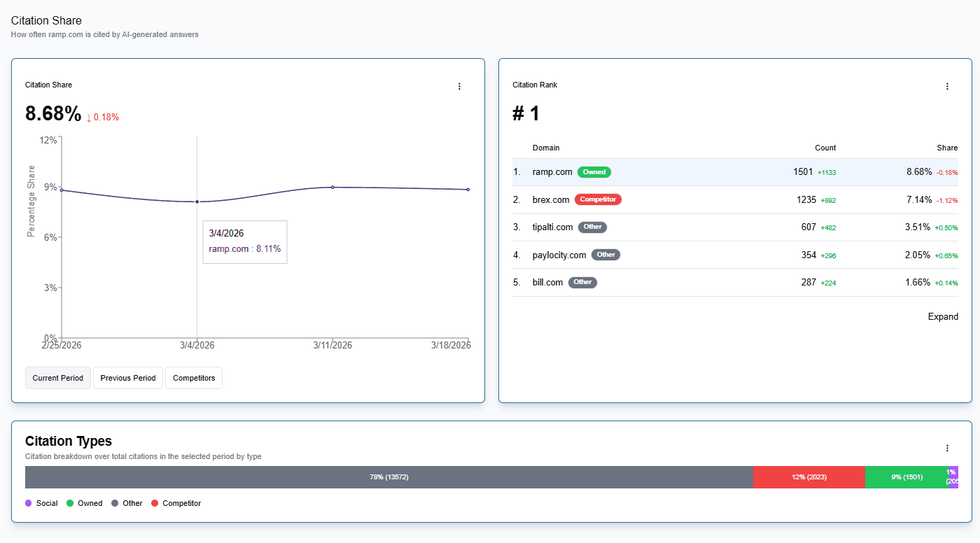Click the Social legend marker below the bar
Screen dimensions: 980x543
29,503
